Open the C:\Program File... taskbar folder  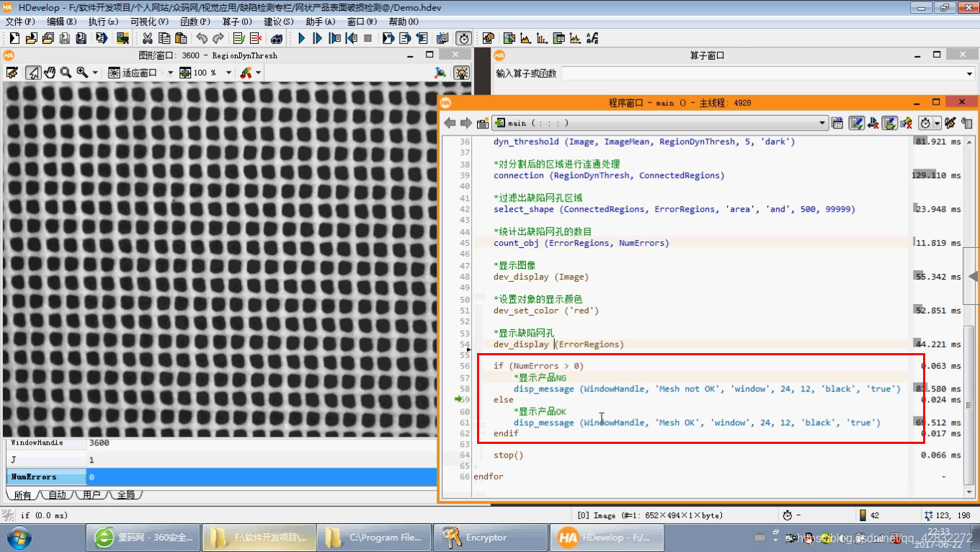pyautogui.click(x=373, y=538)
